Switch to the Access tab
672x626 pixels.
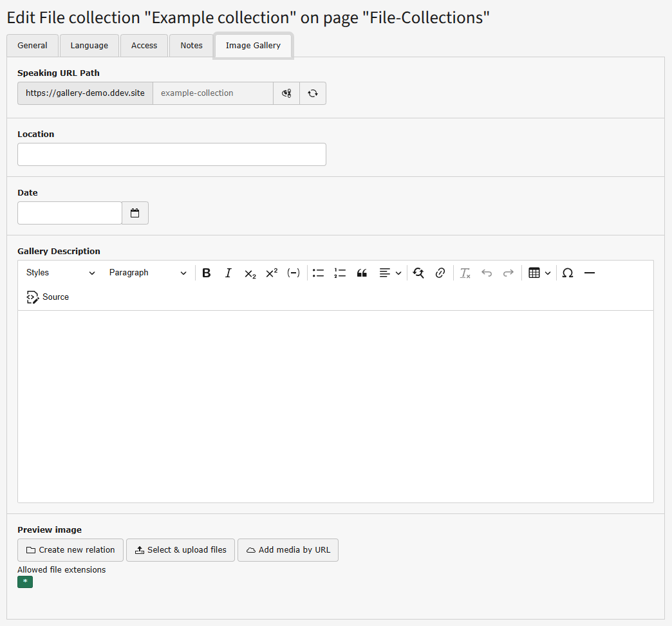point(144,45)
